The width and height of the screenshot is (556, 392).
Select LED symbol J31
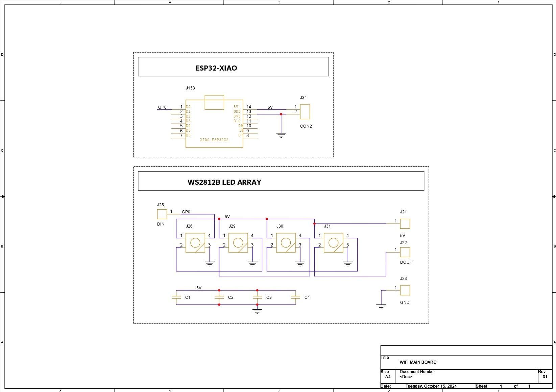pyautogui.click(x=334, y=243)
